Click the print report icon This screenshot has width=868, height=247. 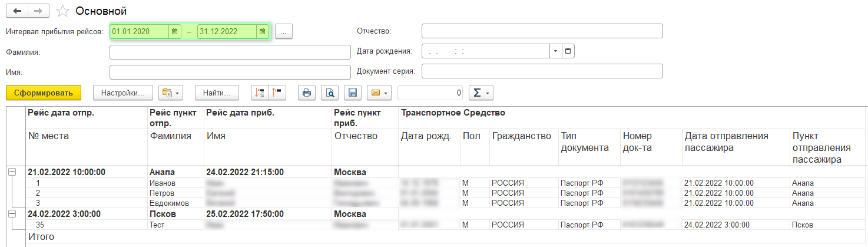click(307, 93)
